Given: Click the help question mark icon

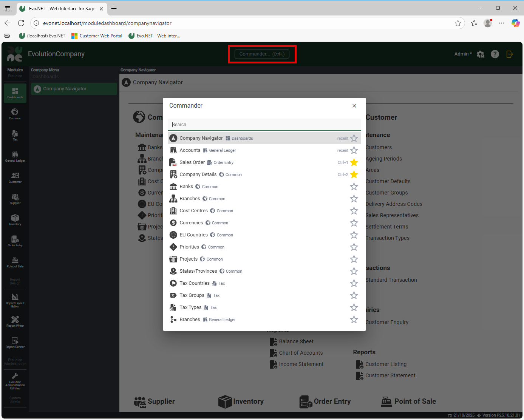Looking at the screenshot, I should (495, 54).
